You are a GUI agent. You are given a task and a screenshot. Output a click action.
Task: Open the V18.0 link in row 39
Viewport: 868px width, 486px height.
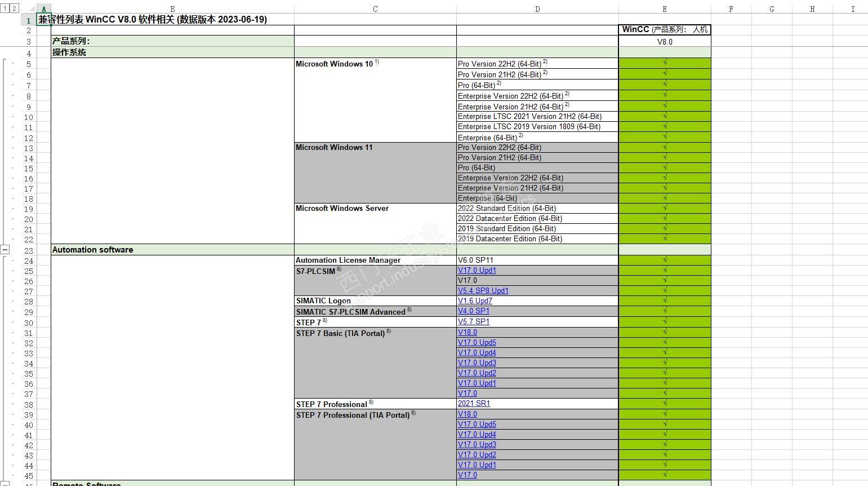(468, 414)
